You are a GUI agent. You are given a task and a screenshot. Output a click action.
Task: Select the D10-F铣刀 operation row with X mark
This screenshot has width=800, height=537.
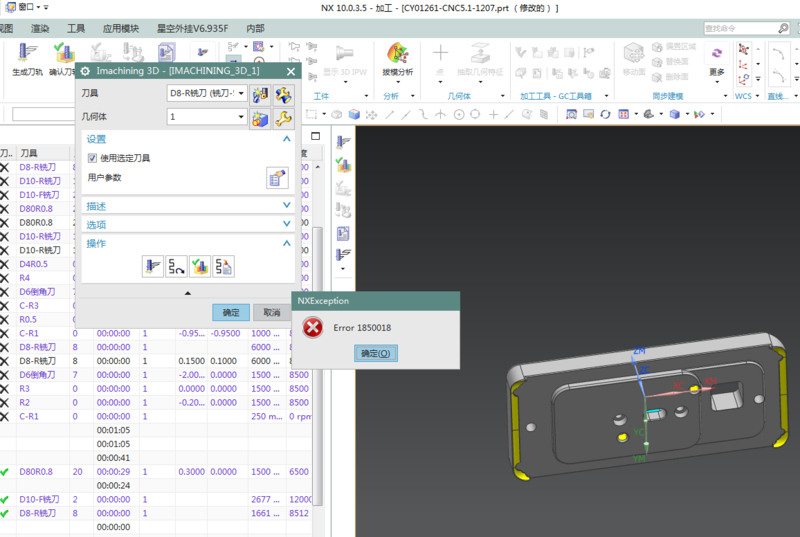coord(38,195)
